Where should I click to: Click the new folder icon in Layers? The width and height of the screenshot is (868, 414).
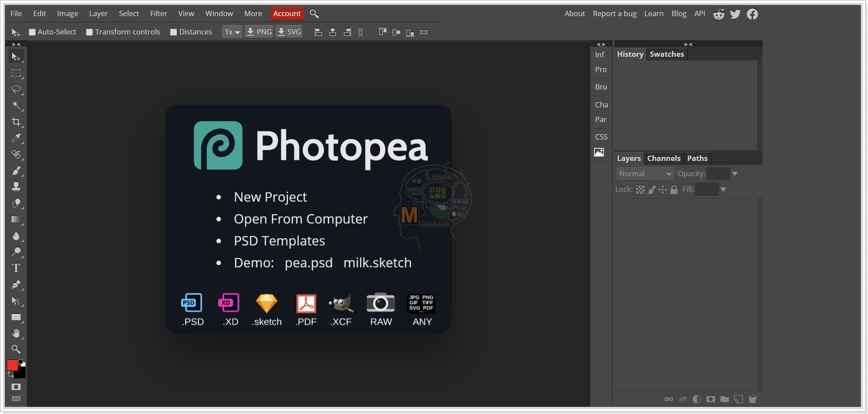725,399
